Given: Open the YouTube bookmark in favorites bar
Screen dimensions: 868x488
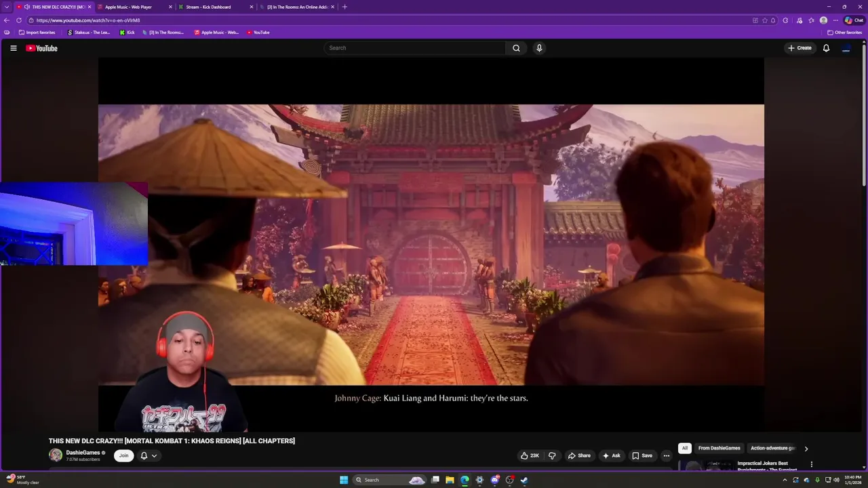Looking at the screenshot, I should tap(258, 33).
